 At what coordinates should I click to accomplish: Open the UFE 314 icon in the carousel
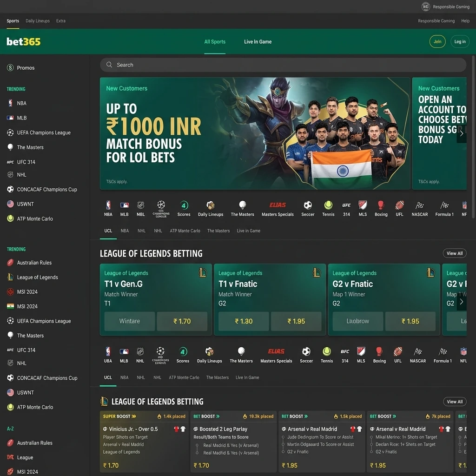pos(346,209)
